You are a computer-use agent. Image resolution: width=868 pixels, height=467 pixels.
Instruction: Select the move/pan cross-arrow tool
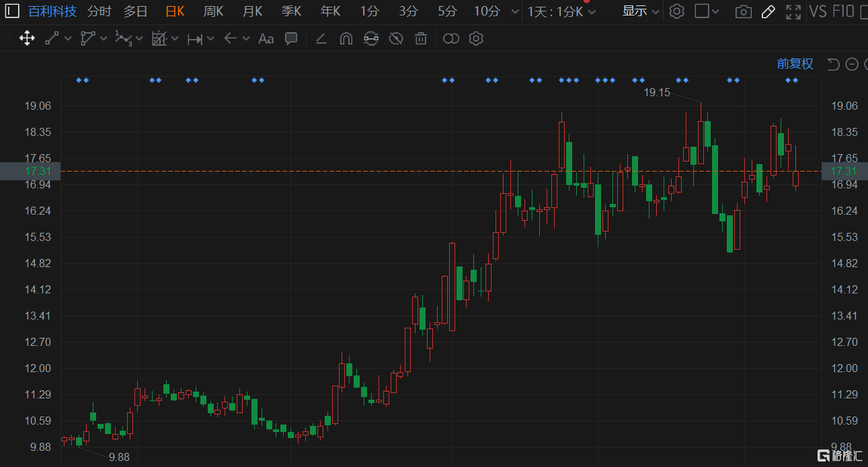pos(27,38)
